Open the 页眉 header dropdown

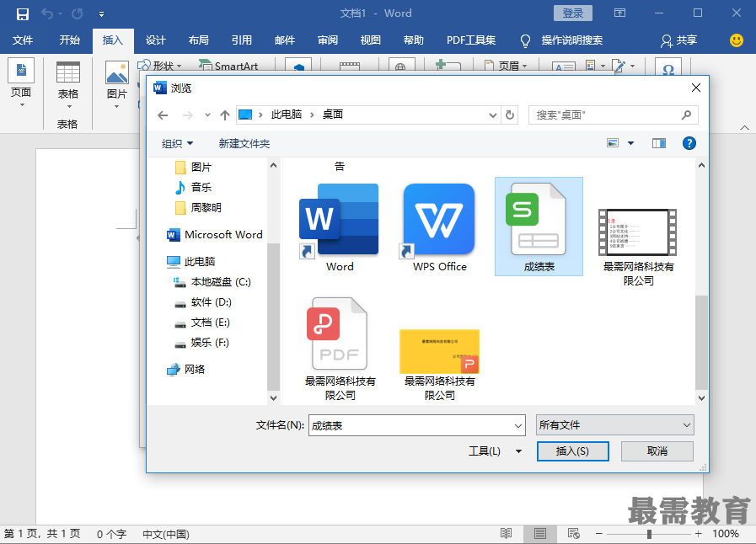point(507,66)
